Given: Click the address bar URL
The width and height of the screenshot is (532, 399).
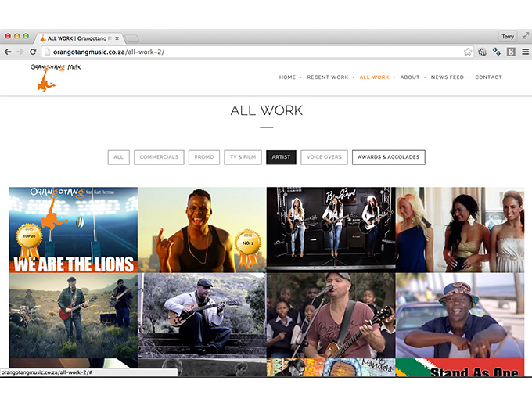Looking at the screenshot, I should (109, 52).
